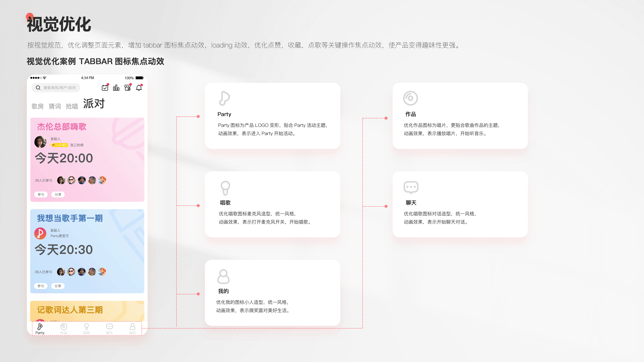Click the 作品 card title text
Viewport: 644px width, 362px height.
pos(411,114)
